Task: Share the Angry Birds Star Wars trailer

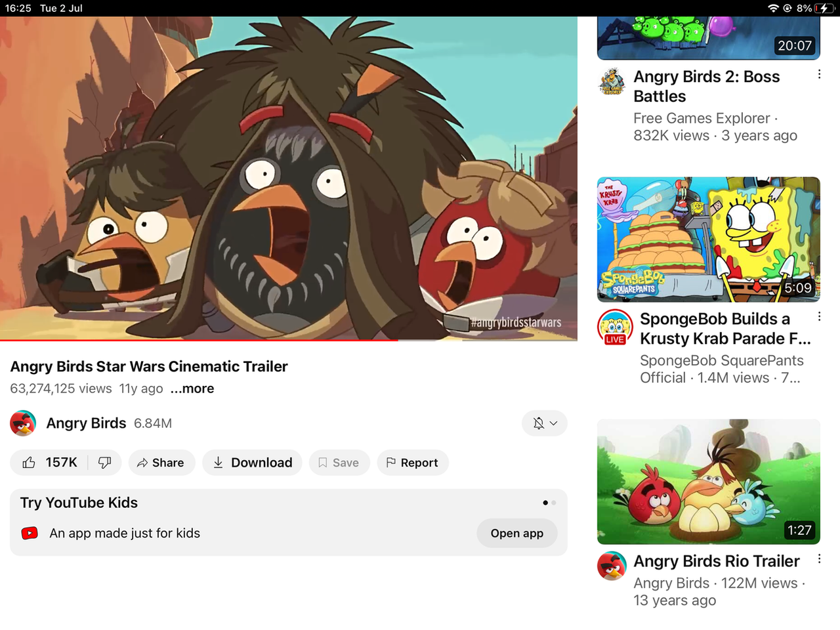Action: click(161, 463)
